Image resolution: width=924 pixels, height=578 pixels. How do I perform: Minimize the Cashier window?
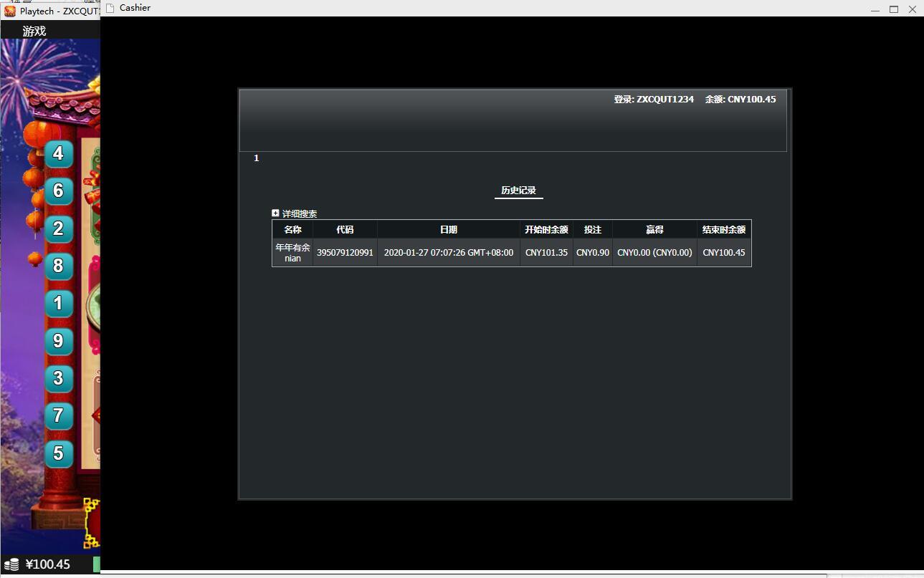875,9
